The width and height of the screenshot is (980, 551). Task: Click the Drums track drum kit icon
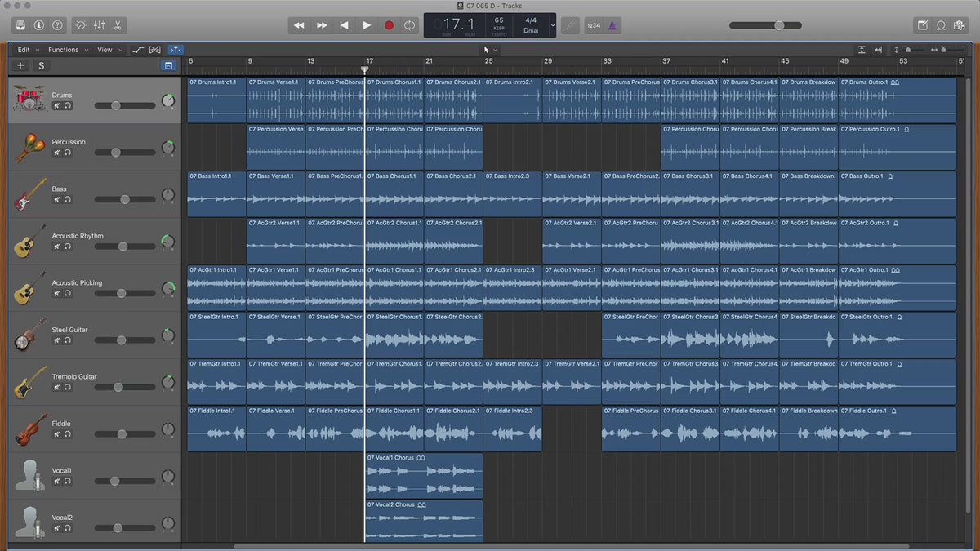click(x=29, y=100)
